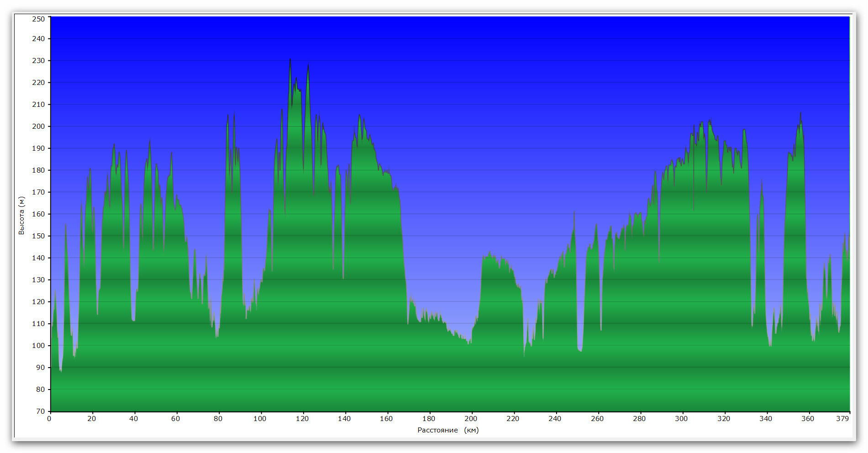
Task: Click the lowest valley point near 5 km
Action: pyautogui.click(x=61, y=370)
